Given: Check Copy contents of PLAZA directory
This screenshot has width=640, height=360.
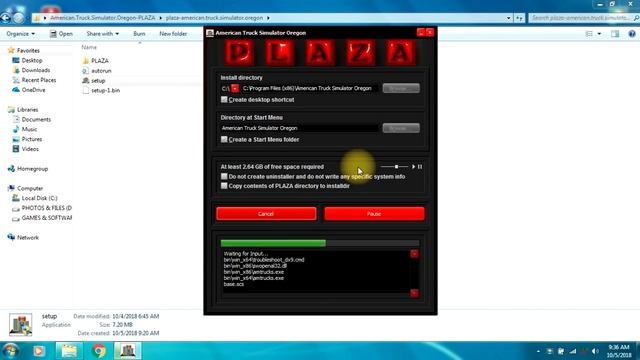Looking at the screenshot, I should 224,186.
